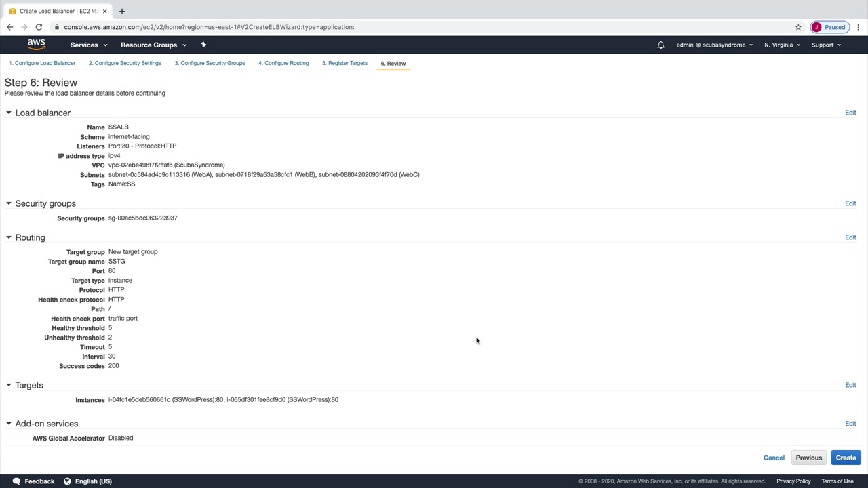This screenshot has width=868, height=488.
Task: Collapse the Add-on services section
Action: (x=8, y=424)
